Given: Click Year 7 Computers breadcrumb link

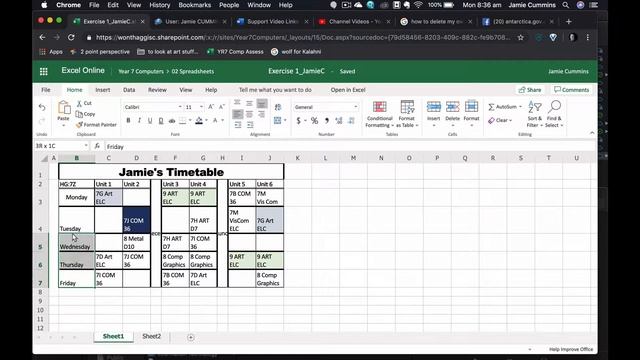Looking at the screenshot, I should pos(141,71).
